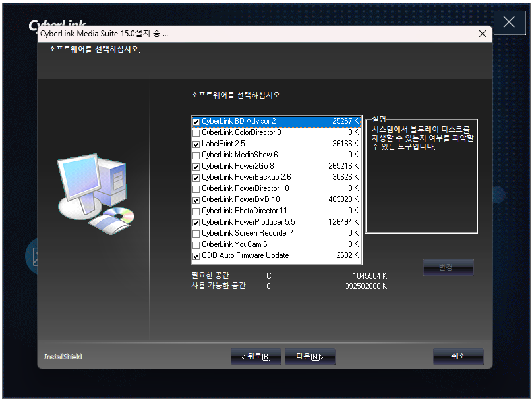
Task: Disable ODD Auto Firmware Update
Action: [x=195, y=256]
